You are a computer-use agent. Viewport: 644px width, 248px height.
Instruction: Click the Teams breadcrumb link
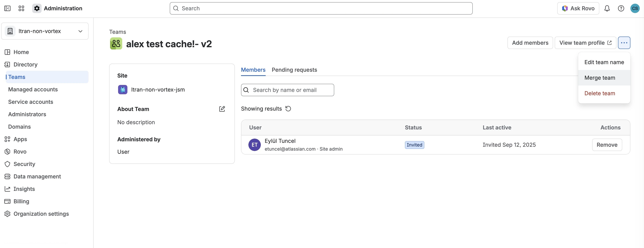pos(117,32)
